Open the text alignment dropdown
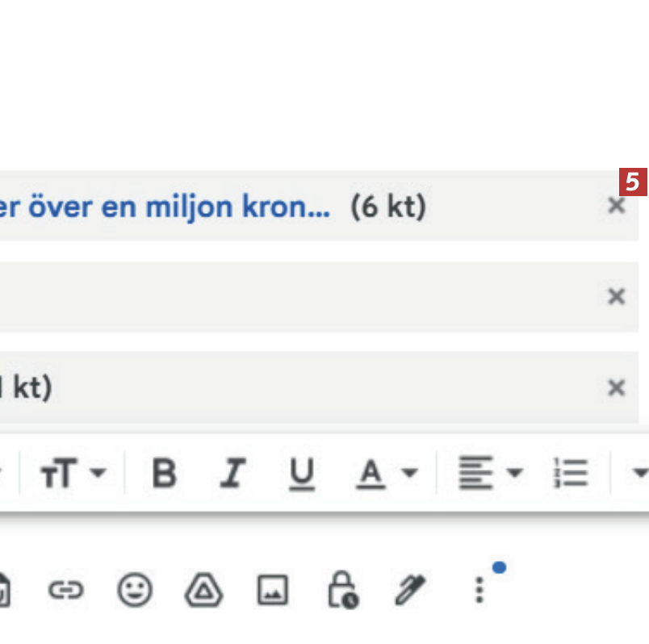 click(x=490, y=473)
